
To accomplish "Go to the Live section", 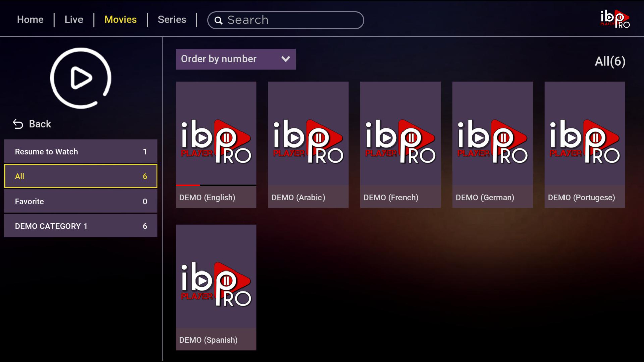I will click(73, 19).
